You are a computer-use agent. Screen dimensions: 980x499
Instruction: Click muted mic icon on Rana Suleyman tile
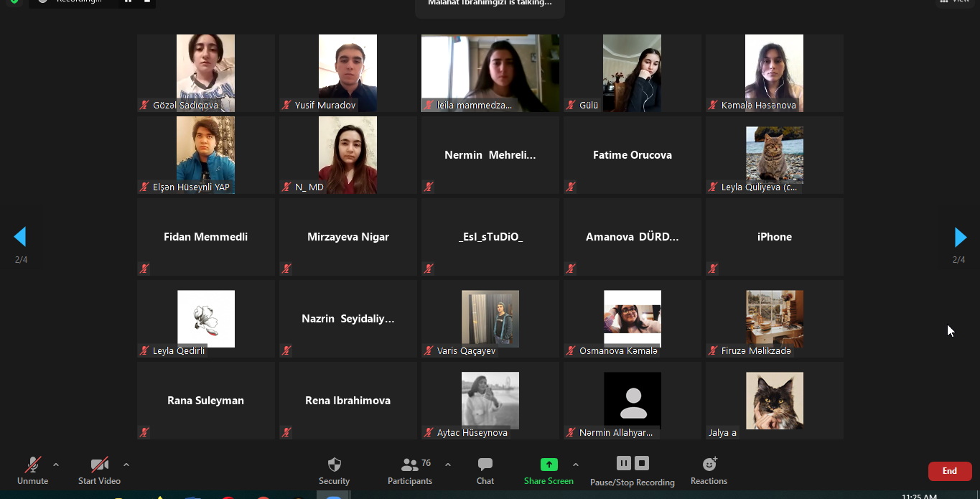144,432
